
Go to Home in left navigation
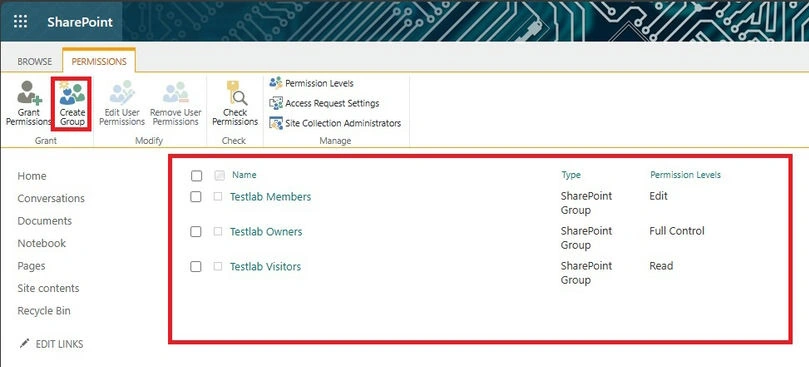point(32,176)
